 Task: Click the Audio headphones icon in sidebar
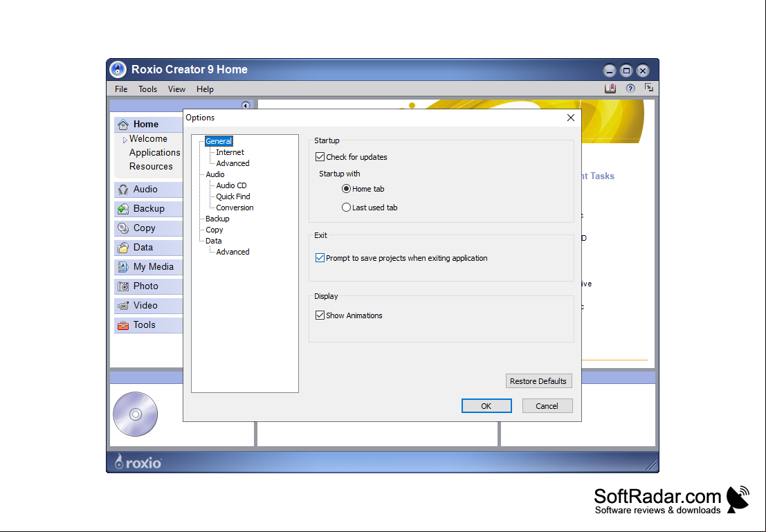(123, 190)
